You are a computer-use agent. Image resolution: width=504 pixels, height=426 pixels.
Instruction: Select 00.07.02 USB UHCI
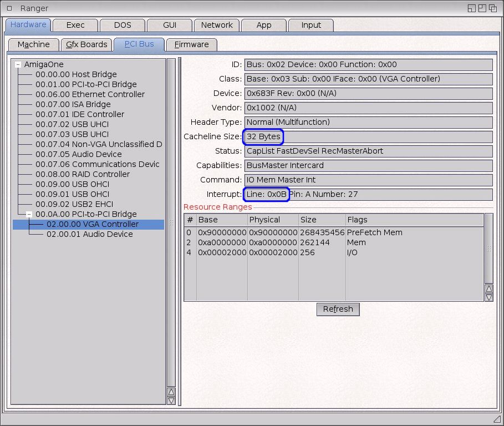pyautogui.click(x=72, y=124)
